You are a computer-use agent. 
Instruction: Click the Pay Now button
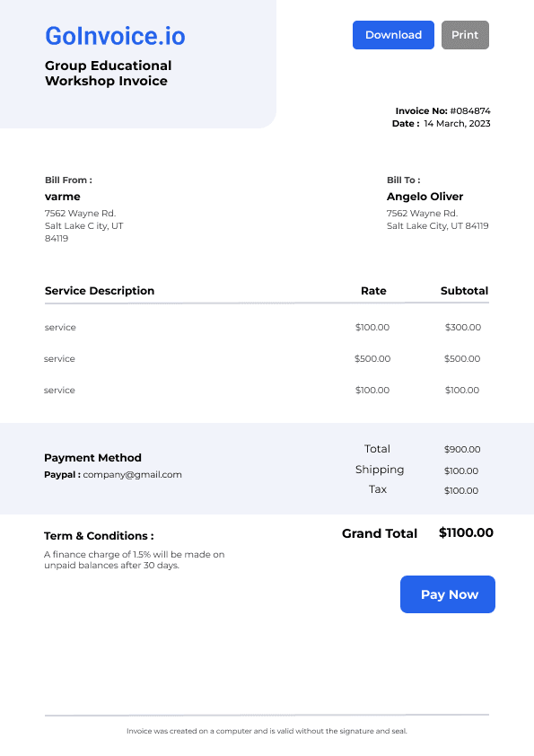(x=448, y=594)
